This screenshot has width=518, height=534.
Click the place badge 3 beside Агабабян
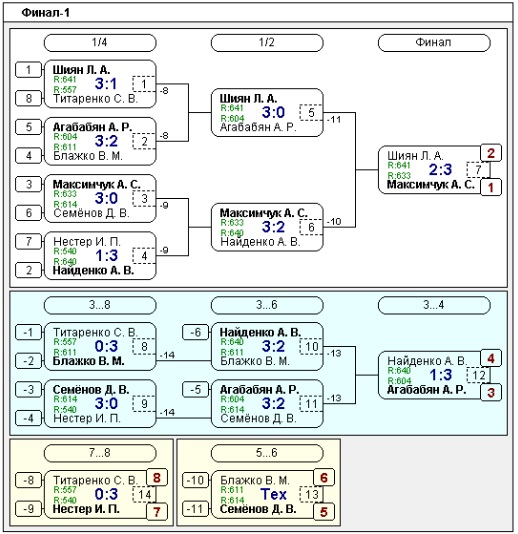pos(491,392)
